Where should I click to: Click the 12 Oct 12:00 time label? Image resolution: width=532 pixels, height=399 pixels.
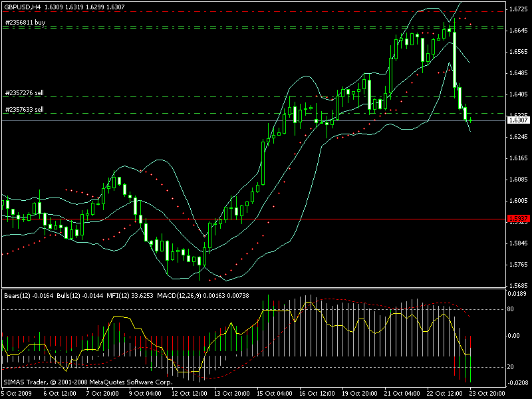(x=187, y=393)
